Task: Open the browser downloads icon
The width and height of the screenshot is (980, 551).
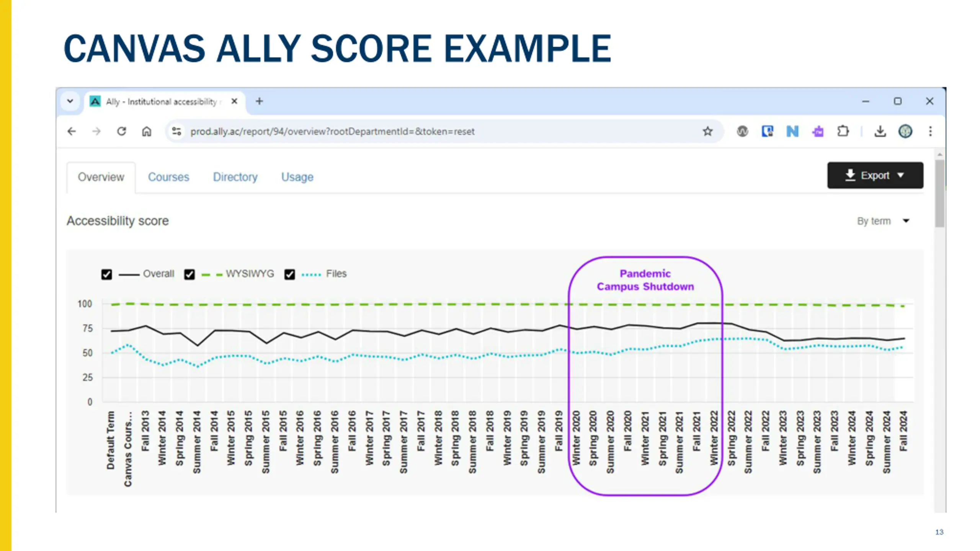Action: click(x=880, y=131)
